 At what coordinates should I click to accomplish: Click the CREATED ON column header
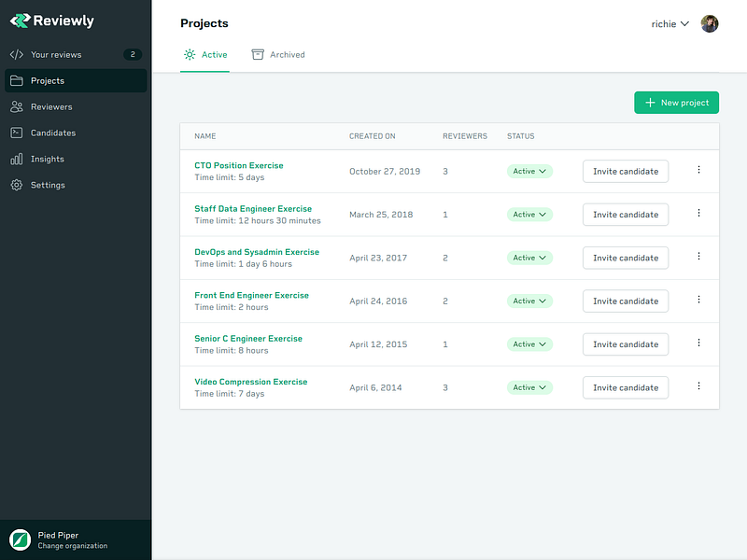(x=372, y=136)
